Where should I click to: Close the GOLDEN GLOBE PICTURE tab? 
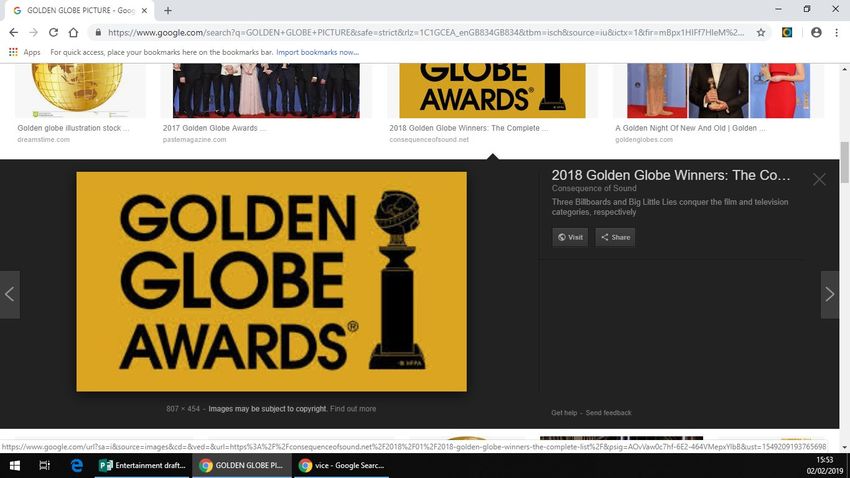click(x=144, y=10)
